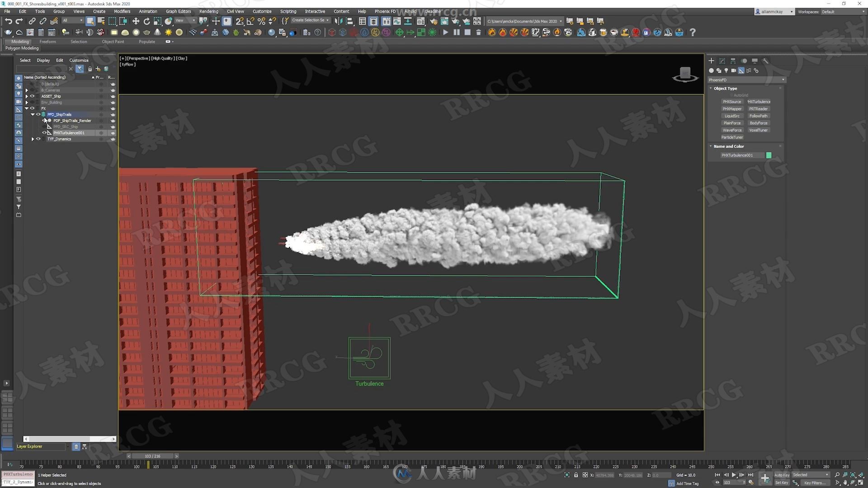Select the Select and Link tool
The height and width of the screenshot is (488, 868).
point(32,21)
